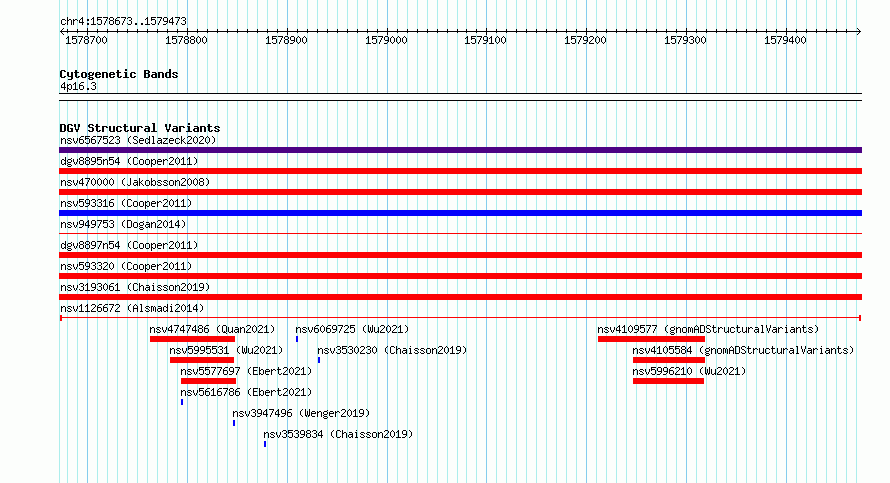Click the Cytogenetic Bands track heading
890x483 pixels.
[119, 74]
